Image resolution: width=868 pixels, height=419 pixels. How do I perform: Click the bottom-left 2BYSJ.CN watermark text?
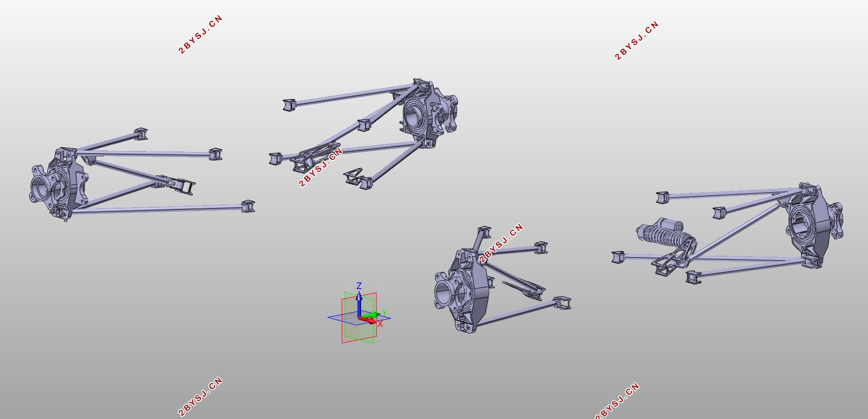pos(201,397)
